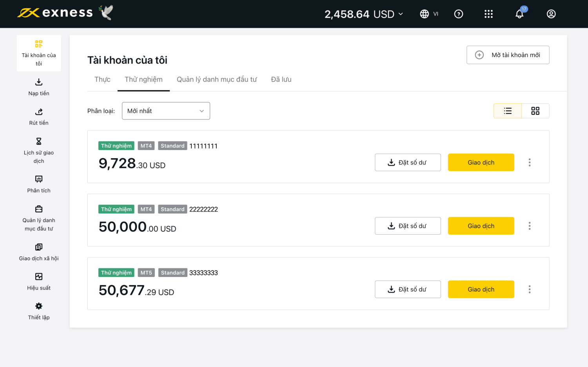Screen dimensions: 588x367
Task: Open the Phân tích analytics icon
Action: point(39,179)
